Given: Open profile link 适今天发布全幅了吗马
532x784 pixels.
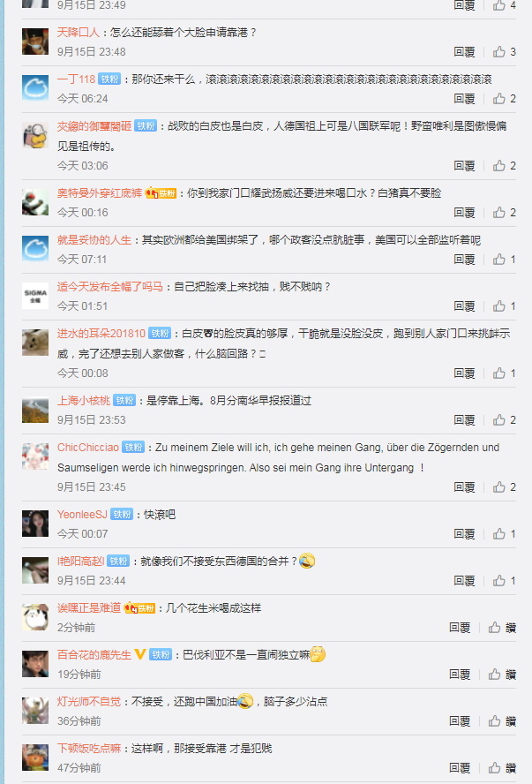Looking at the screenshot, I should point(110,287).
